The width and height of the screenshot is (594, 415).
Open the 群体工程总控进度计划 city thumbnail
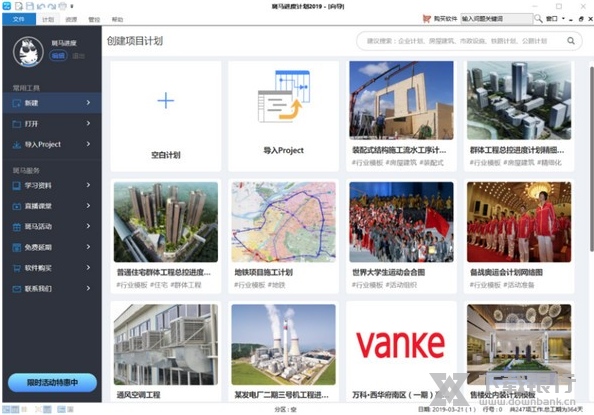coord(519,100)
